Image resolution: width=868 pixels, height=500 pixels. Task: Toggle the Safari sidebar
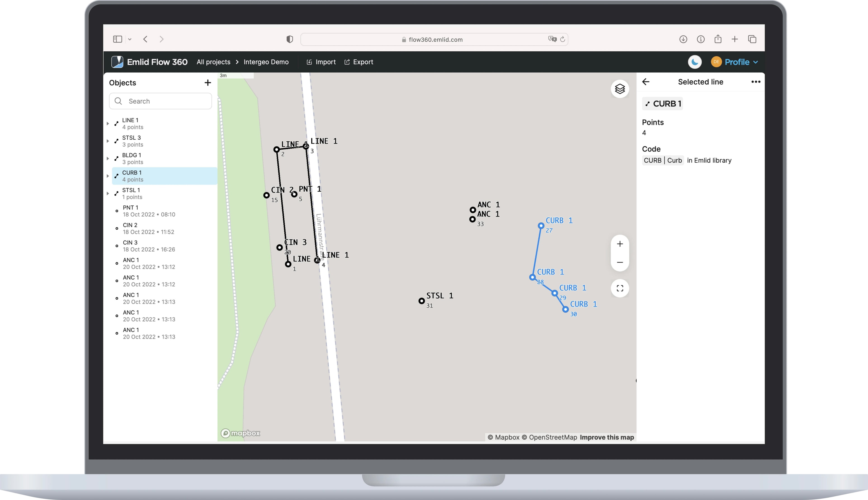click(118, 39)
